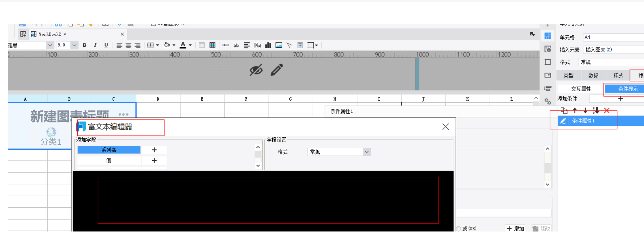Copy condition with the copy icon

tap(564, 110)
